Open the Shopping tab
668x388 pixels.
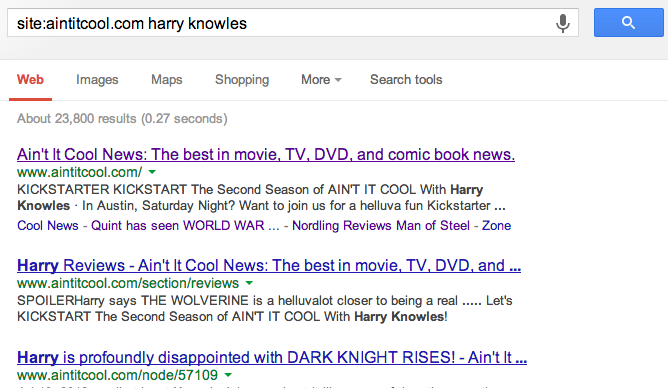[x=242, y=80]
